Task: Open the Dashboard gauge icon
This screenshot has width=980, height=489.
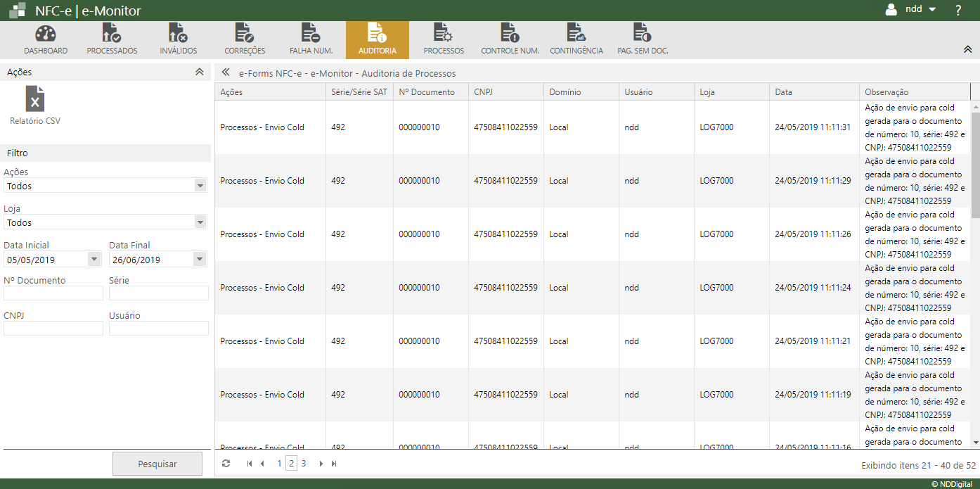Action: (x=45, y=34)
